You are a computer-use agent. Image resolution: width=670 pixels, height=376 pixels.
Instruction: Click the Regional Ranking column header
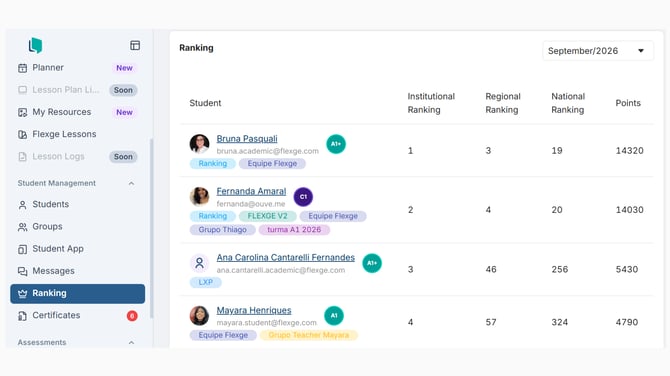pos(502,103)
